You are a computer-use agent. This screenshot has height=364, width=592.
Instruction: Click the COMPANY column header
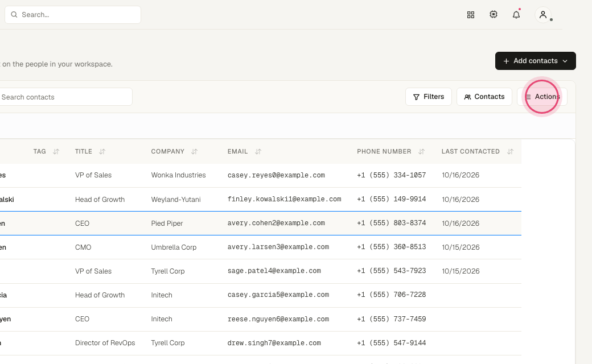click(167, 151)
